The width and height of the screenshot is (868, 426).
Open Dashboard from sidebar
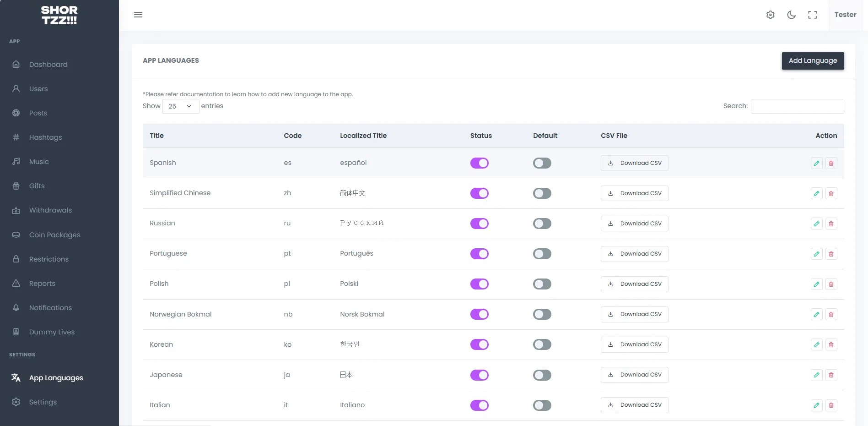48,65
